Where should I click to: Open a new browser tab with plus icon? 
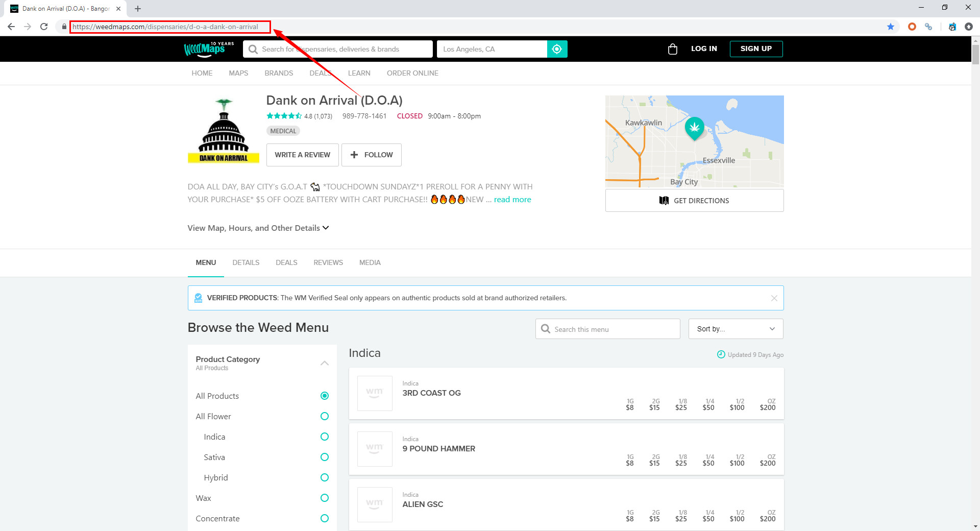(138, 9)
